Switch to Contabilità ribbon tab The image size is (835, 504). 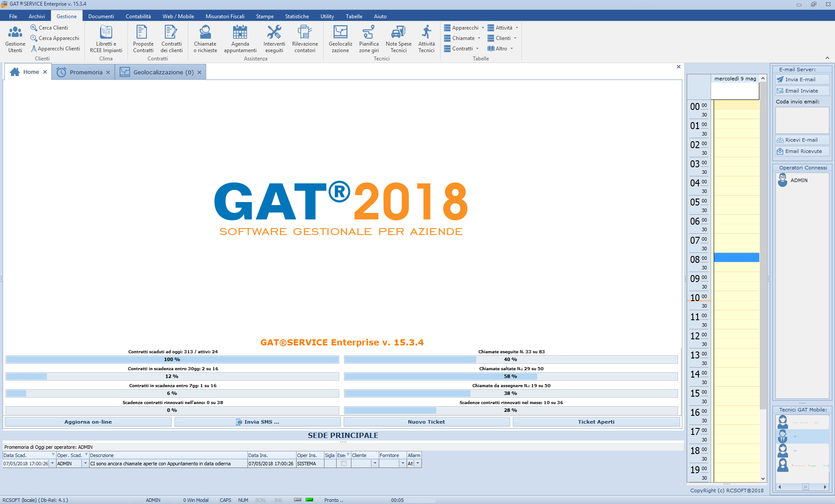[138, 16]
